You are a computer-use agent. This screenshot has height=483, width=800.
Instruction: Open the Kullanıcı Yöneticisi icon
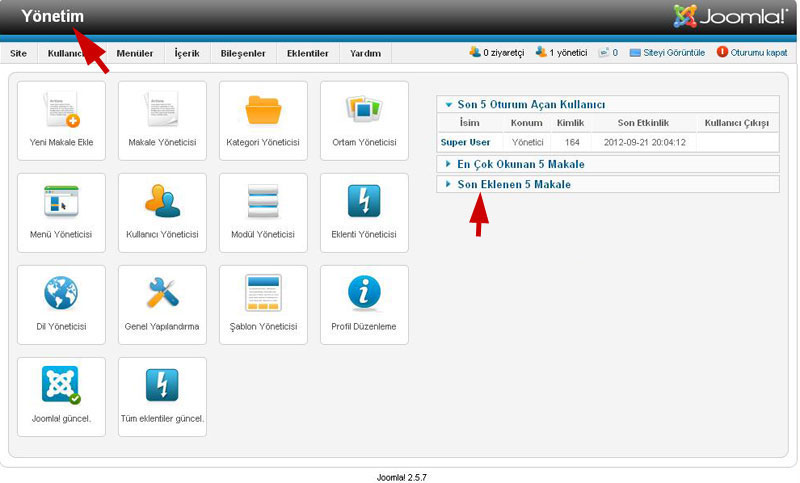pos(162,203)
